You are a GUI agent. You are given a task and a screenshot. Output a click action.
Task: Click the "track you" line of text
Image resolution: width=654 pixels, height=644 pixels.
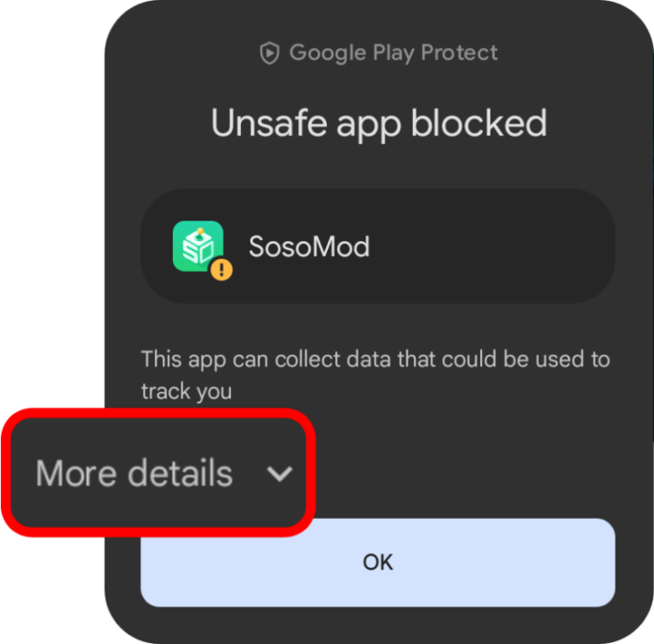[x=186, y=392]
